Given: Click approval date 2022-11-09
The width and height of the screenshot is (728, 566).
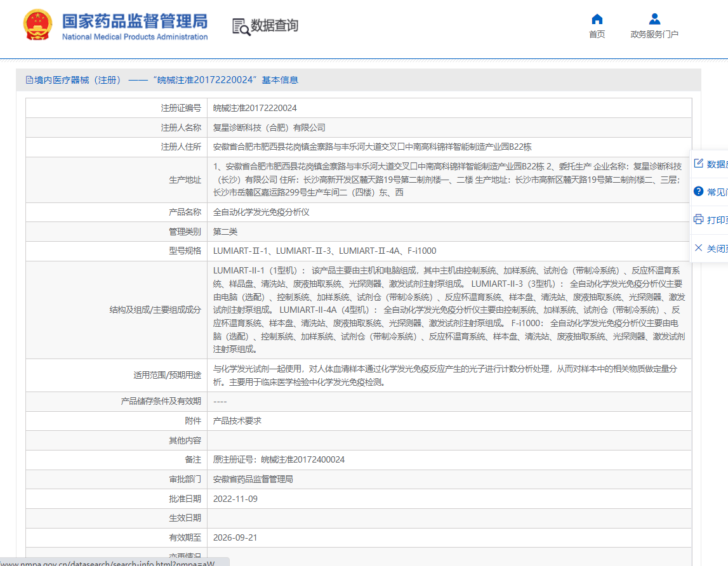Looking at the screenshot, I should pyautogui.click(x=235, y=499).
